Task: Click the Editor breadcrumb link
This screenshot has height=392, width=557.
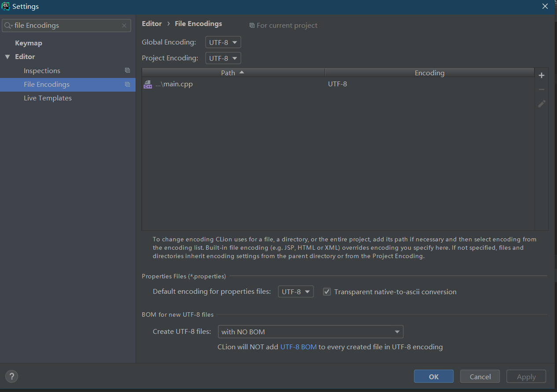Action: (x=152, y=24)
